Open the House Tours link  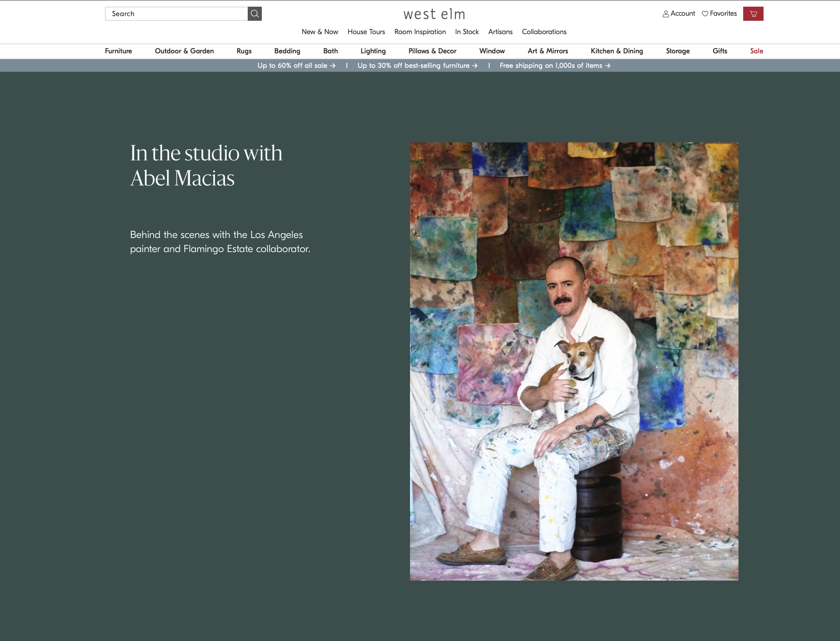point(366,32)
